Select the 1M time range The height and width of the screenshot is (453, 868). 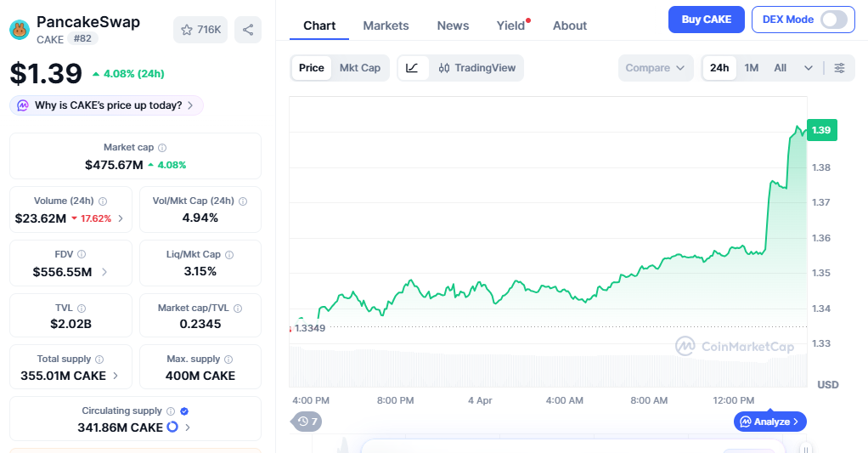752,68
